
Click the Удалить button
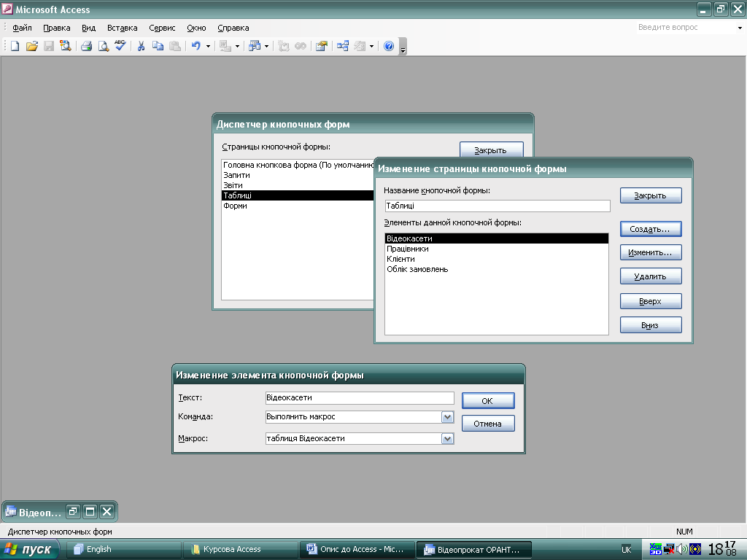coord(650,276)
